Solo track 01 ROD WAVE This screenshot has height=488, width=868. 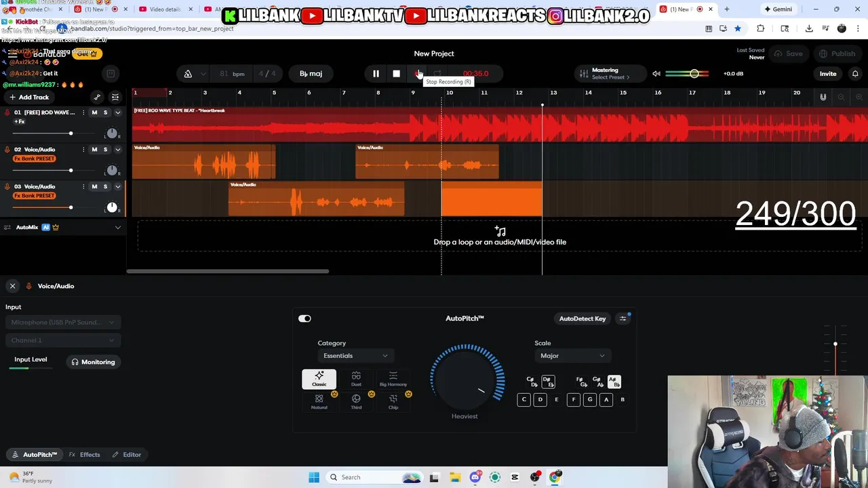[x=105, y=113]
